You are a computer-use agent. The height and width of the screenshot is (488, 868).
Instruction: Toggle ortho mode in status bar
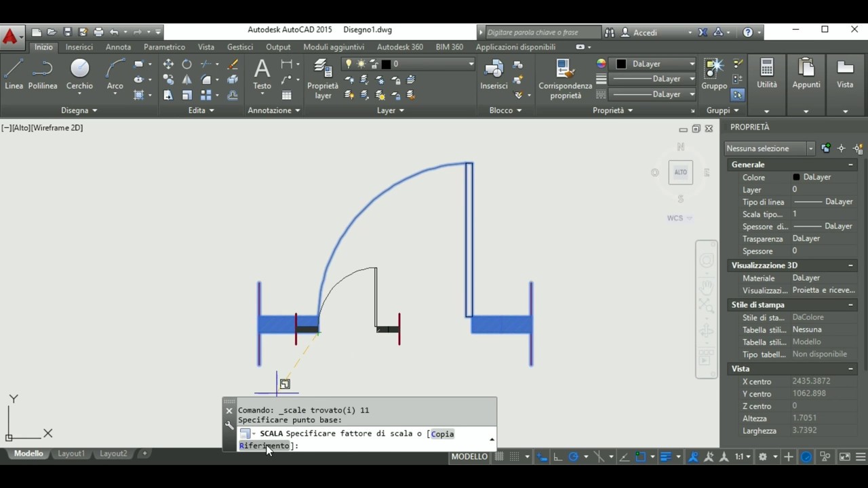(557, 457)
